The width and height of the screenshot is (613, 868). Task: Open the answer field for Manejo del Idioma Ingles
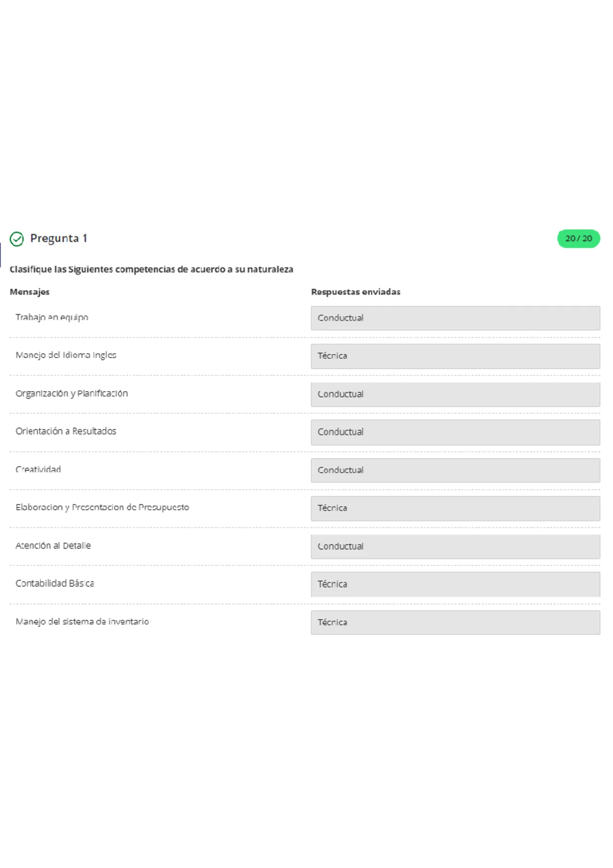(x=455, y=356)
